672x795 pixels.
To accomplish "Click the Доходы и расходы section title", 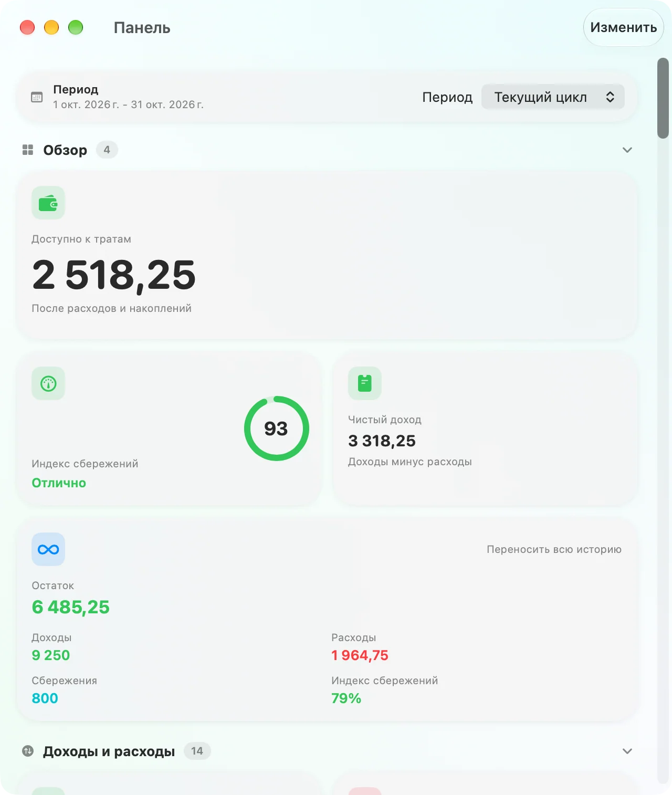I will pos(109,751).
